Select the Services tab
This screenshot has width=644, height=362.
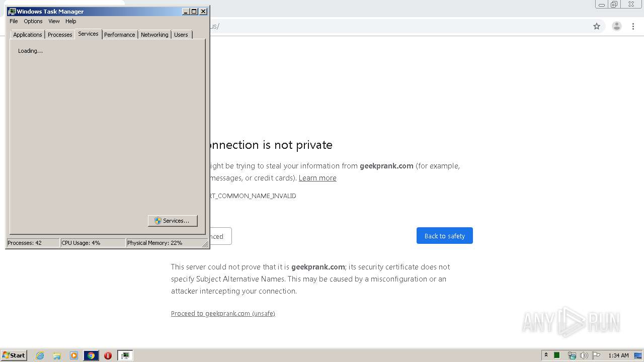88,34
